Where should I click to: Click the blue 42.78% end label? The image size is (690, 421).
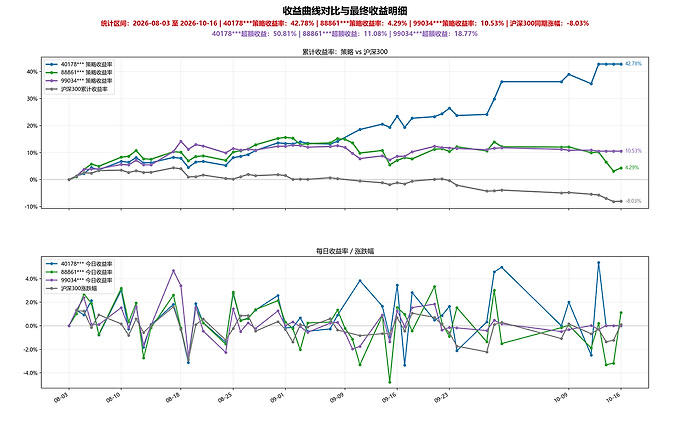(633, 64)
